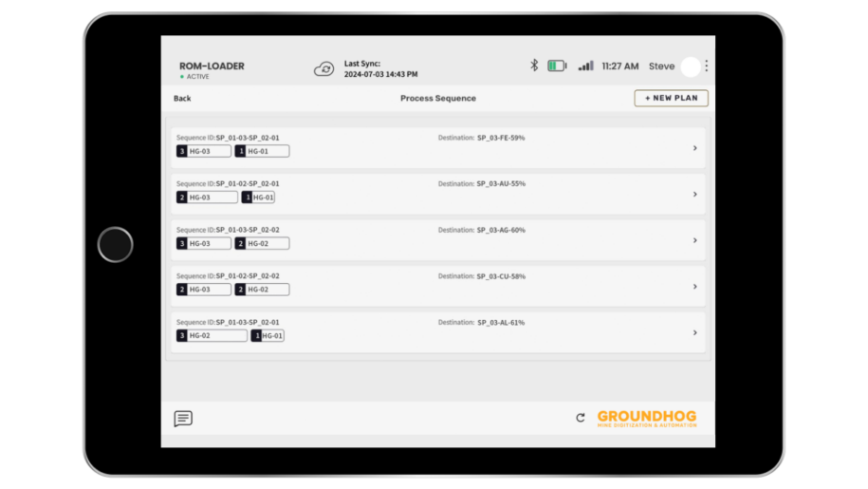Click the user profile avatar circle
868x489 pixels.
pos(690,66)
